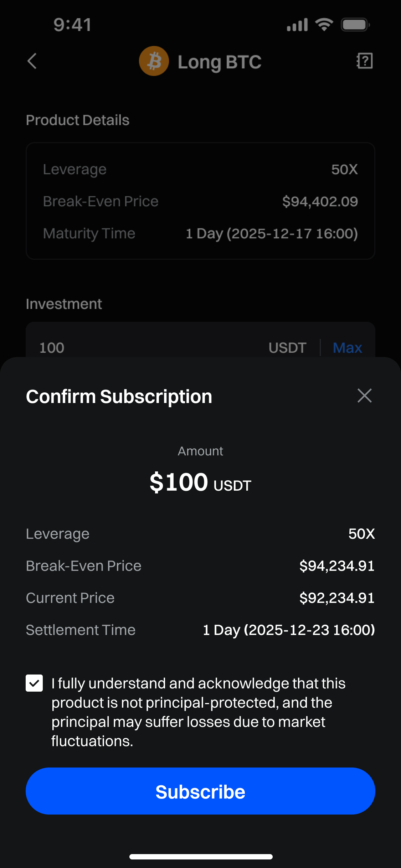
Task: Open the help guide icon
Action: (x=364, y=61)
